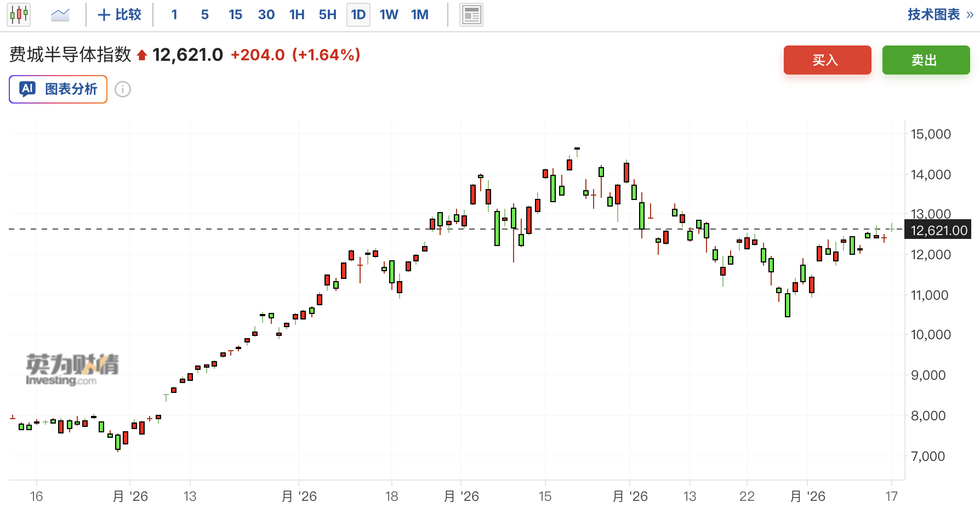Select the 1 minute interval
The image size is (980, 514).
(174, 15)
